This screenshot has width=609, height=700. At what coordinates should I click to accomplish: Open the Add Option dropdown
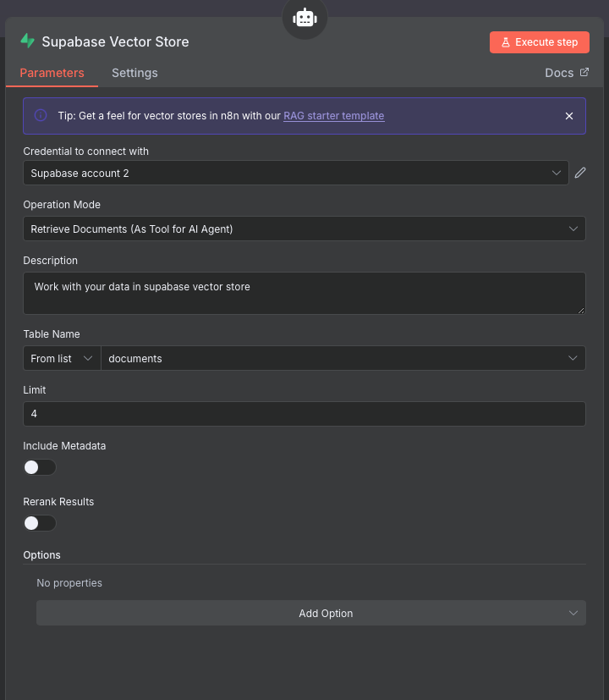310,613
